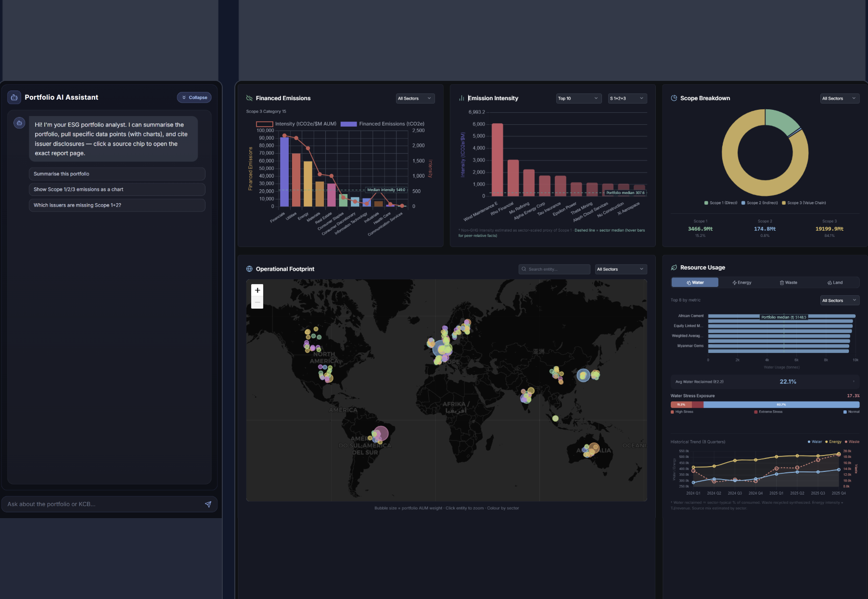Switch to the Waste tab
The image size is (868, 599).
pos(788,283)
